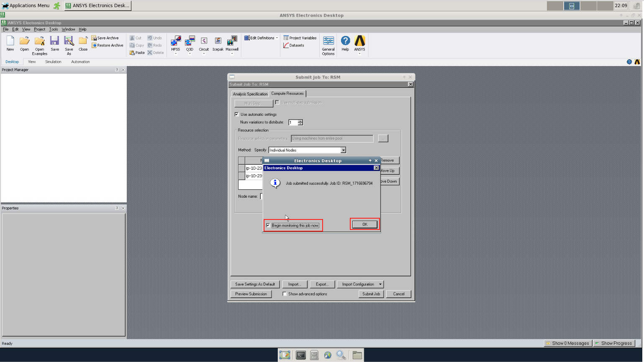Insert a Maxwell design via its icon
The width and height of the screenshot is (644, 362).
point(232,41)
